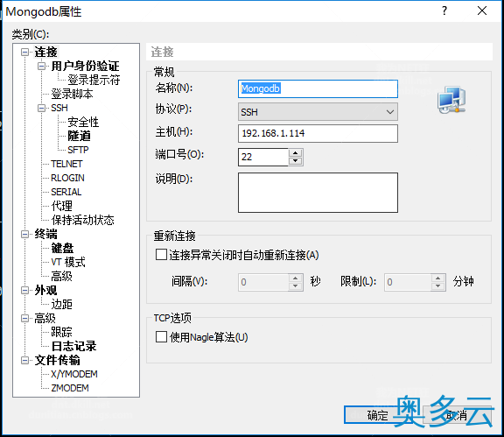Select 隧道 under SSH
Viewport: 504px width, 437px height.
tap(79, 136)
